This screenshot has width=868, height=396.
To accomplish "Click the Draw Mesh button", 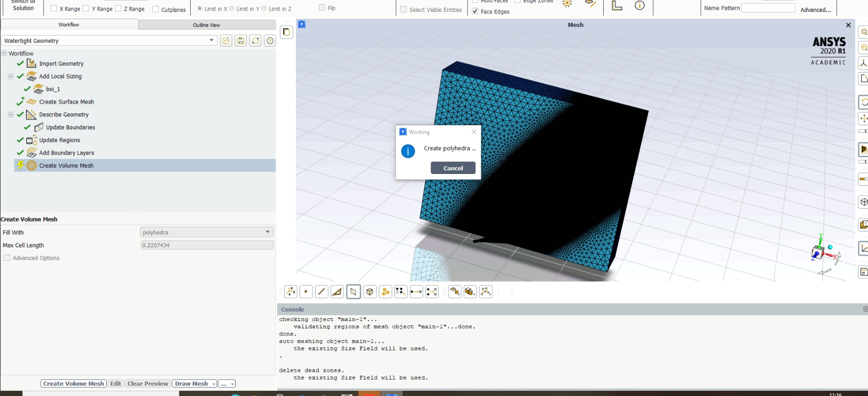I will point(191,384).
